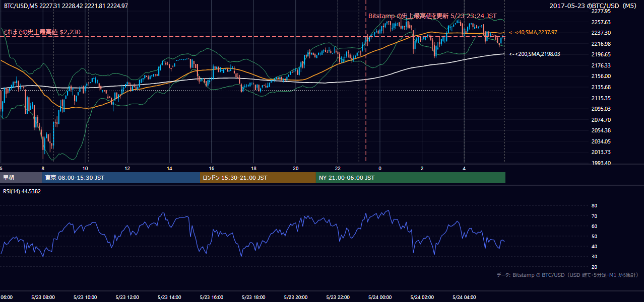Click the "5/23 10:00" date label

click(85, 297)
